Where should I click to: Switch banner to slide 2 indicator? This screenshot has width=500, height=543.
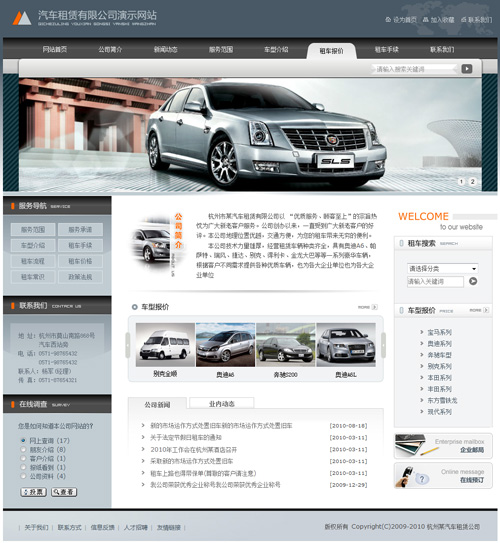[x=472, y=181]
